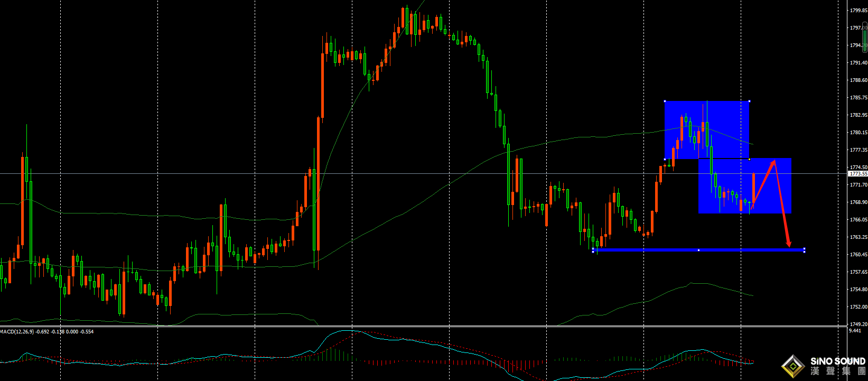The height and width of the screenshot is (381, 868).
Task: Click the MACD(12,26,9) indicator label
Action: 17,332
